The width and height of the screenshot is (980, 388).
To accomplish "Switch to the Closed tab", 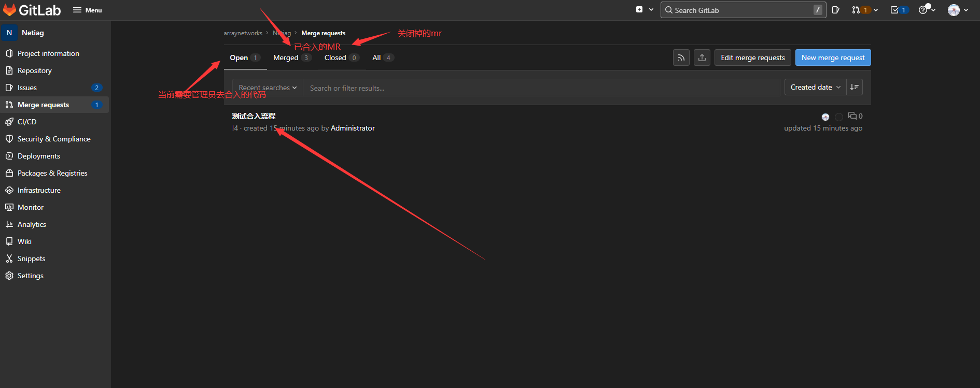I will (x=335, y=58).
